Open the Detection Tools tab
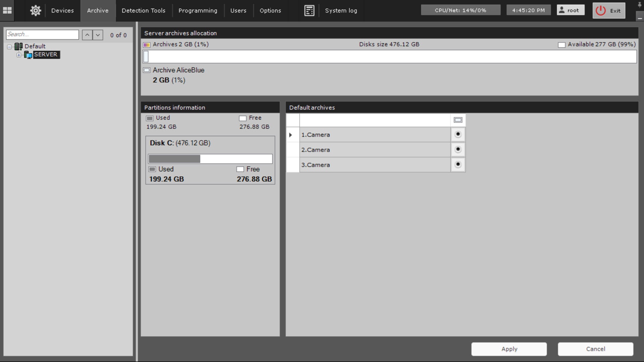Image resolution: width=644 pixels, height=362 pixels. (x=143, y=10)
